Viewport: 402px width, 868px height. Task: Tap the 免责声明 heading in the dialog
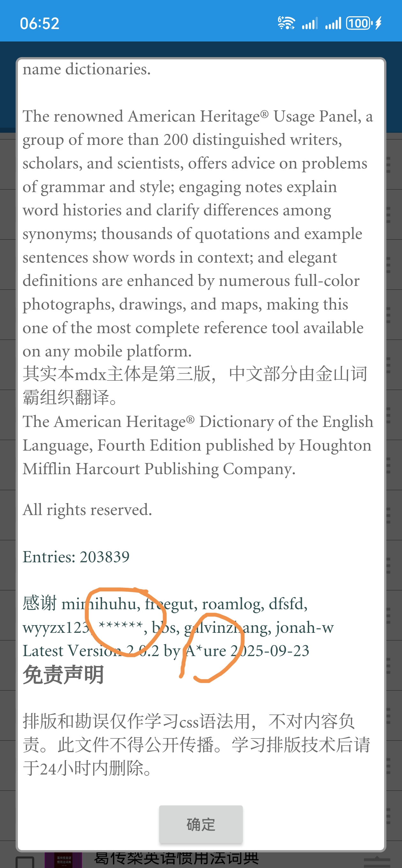[63, 675]
